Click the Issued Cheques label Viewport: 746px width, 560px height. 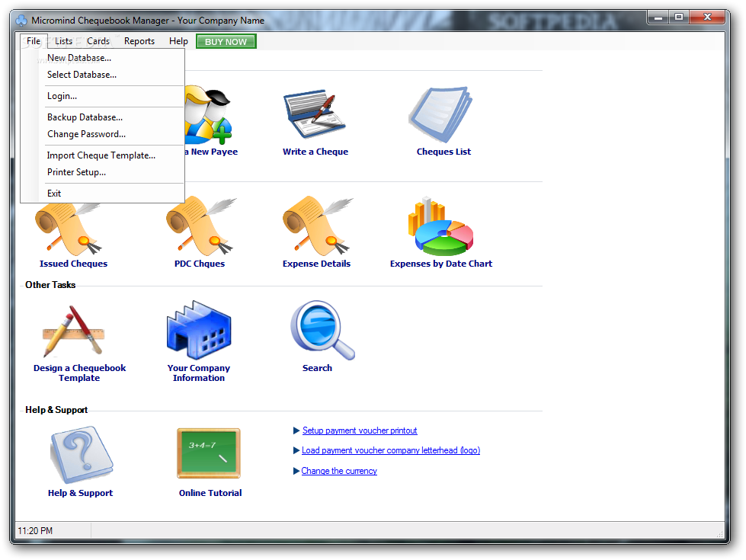coord(73,264)
